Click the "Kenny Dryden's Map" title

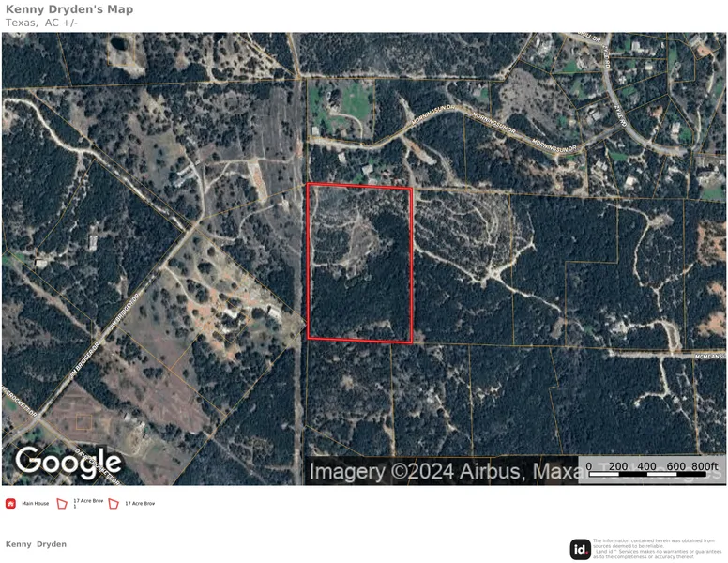(x=69, y=9)
